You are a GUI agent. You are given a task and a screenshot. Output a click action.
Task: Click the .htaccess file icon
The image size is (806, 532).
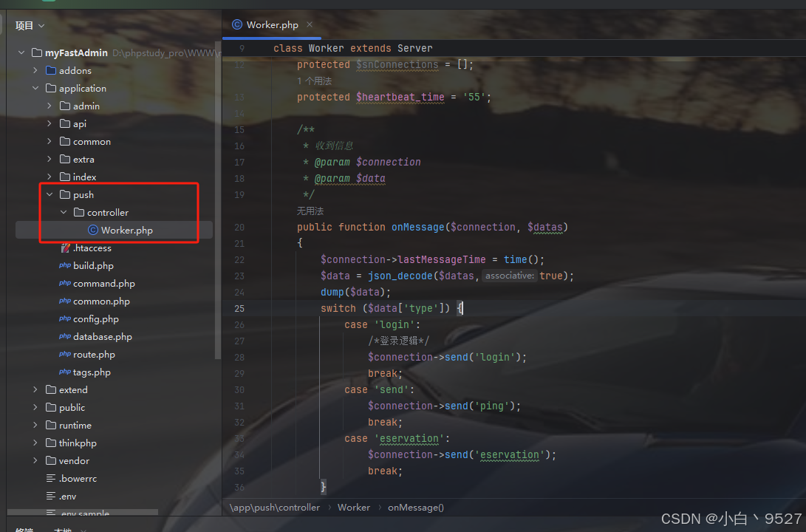pyautogui.click(x=65, y=248)
